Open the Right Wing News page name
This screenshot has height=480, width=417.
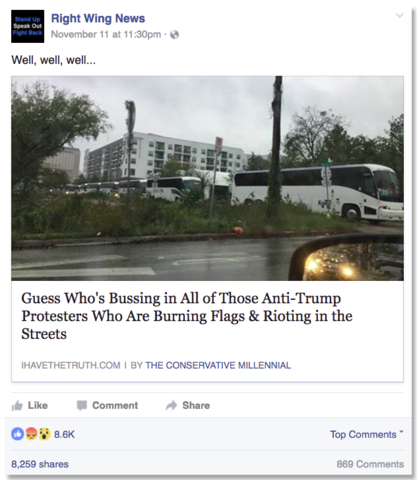(98, 18)
